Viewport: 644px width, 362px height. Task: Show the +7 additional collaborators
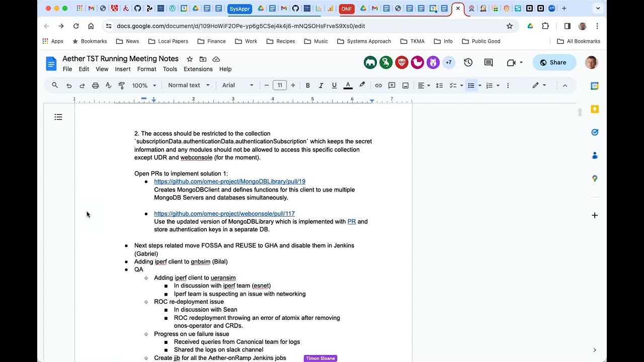click(449, 62)
